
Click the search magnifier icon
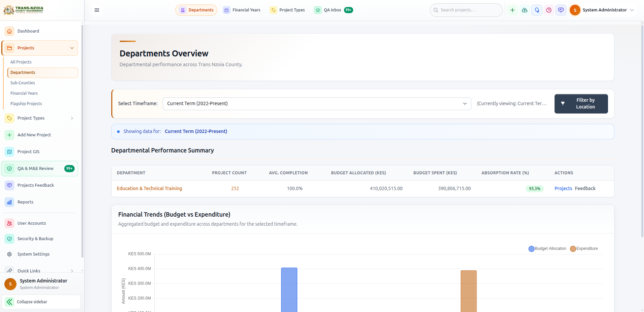(436, 10)
